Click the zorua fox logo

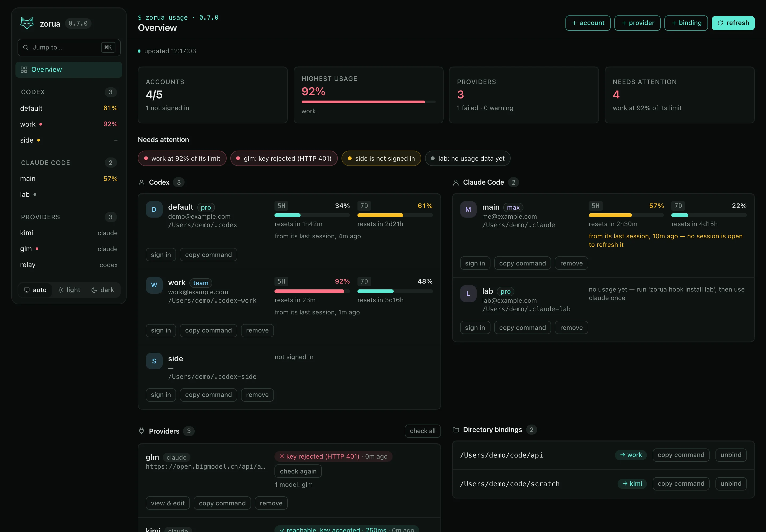pos(27,23)
